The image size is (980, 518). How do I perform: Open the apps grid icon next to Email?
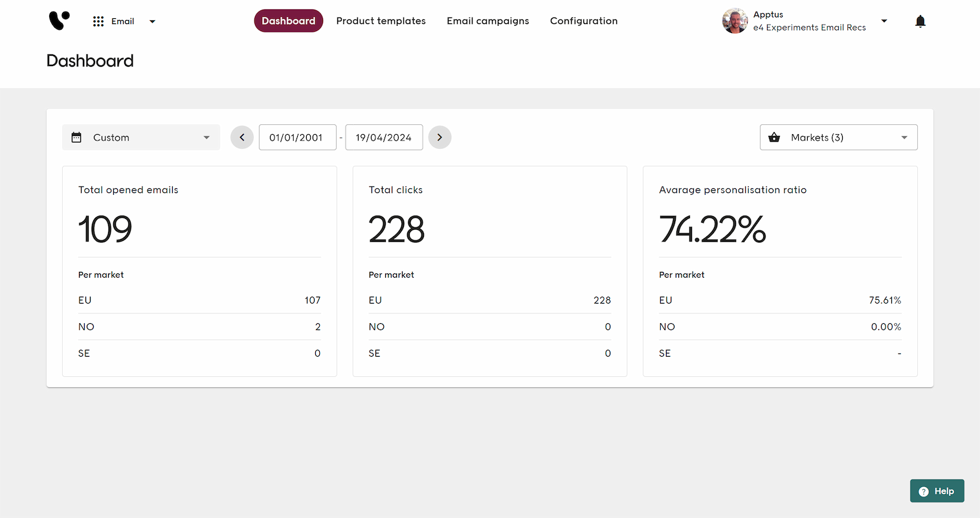click(x=98, y=21)
